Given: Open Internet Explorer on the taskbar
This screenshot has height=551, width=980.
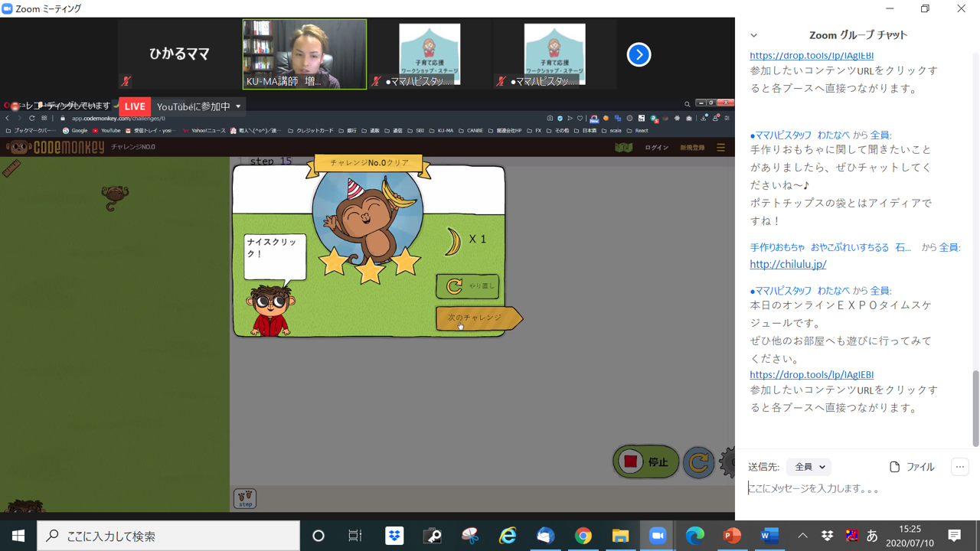Looking at the screenshot, I should [508, 536].
